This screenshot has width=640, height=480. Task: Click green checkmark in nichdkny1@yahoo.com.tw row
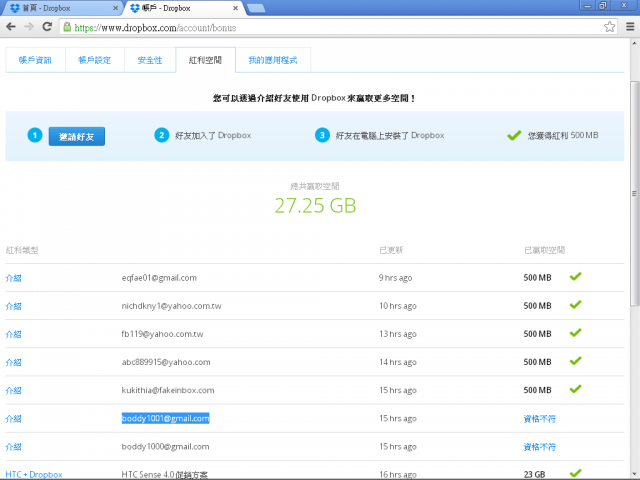(576, 305)
